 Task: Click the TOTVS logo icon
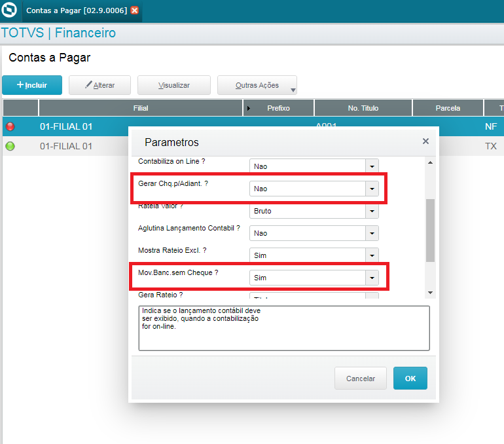tap(9, 10)
